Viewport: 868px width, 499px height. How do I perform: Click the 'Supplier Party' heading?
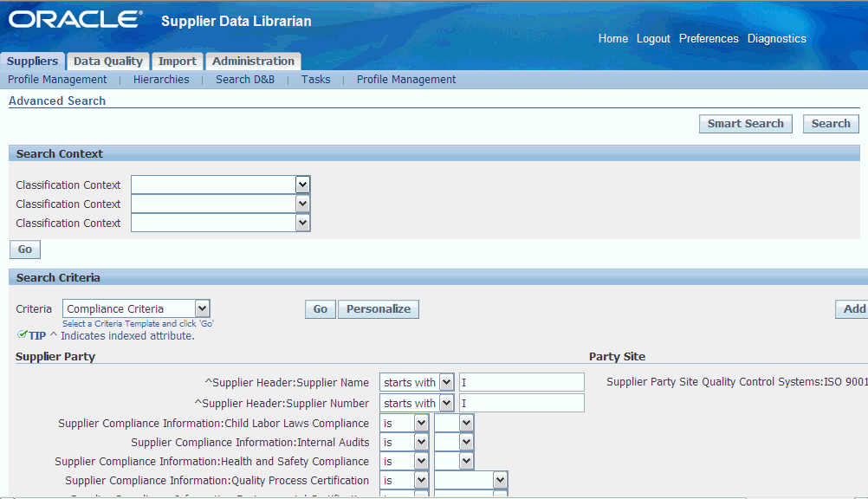coord(55,357)
